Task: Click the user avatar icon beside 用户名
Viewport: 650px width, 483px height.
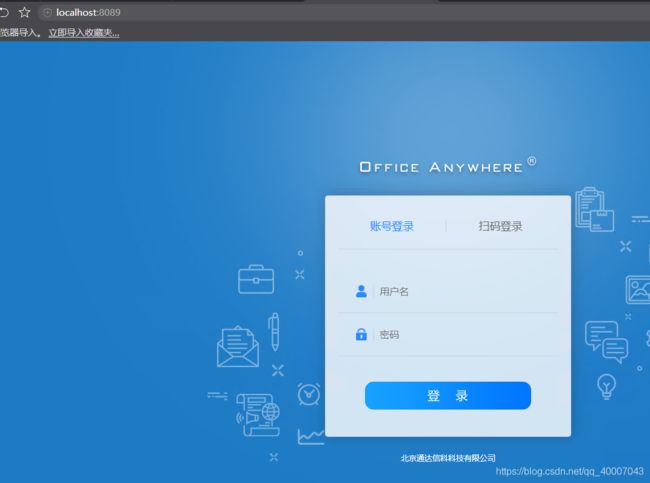Action: (x=361, y=291)
